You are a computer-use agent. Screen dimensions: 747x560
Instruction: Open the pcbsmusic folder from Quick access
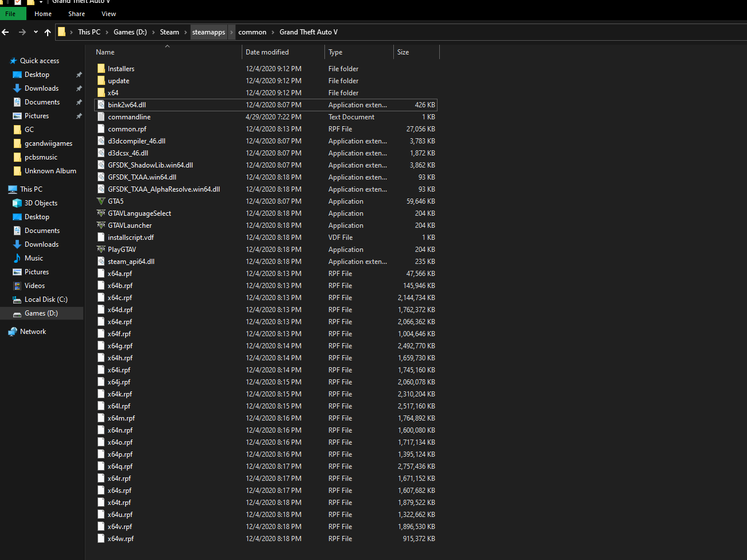pos(41,157)
